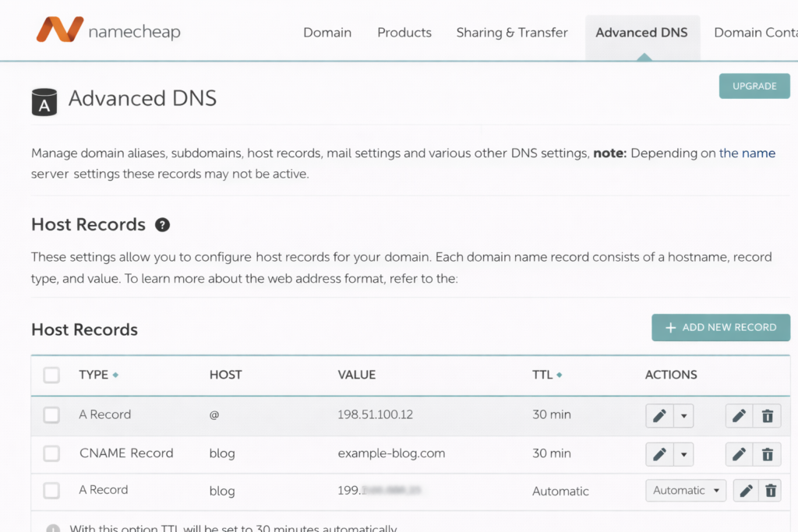Switch to the Advanced DNS tab
798x532 pixels.
tap(642, 32)
